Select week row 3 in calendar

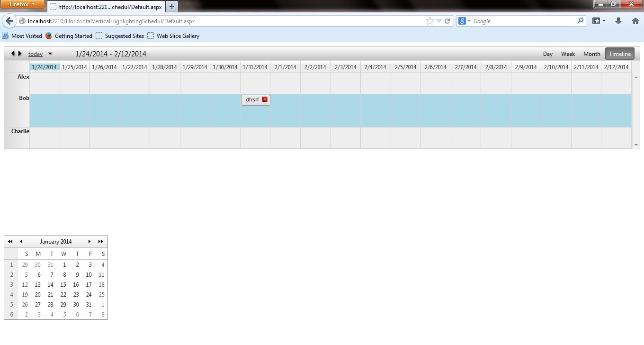[x=11, y=285]
